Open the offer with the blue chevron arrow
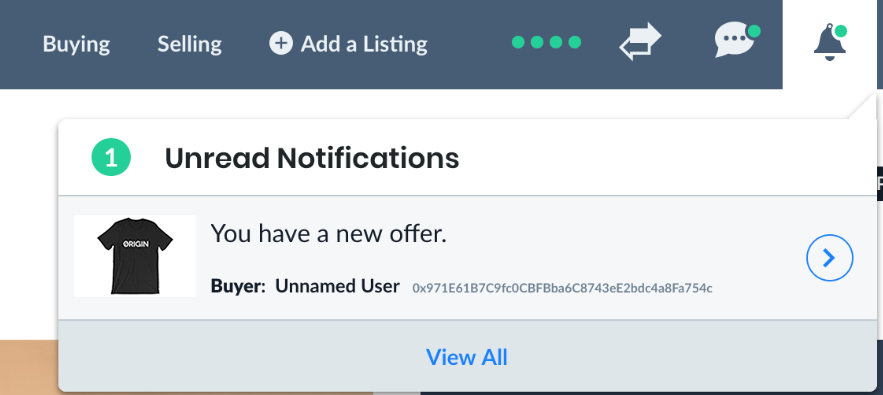 (830, 258)
